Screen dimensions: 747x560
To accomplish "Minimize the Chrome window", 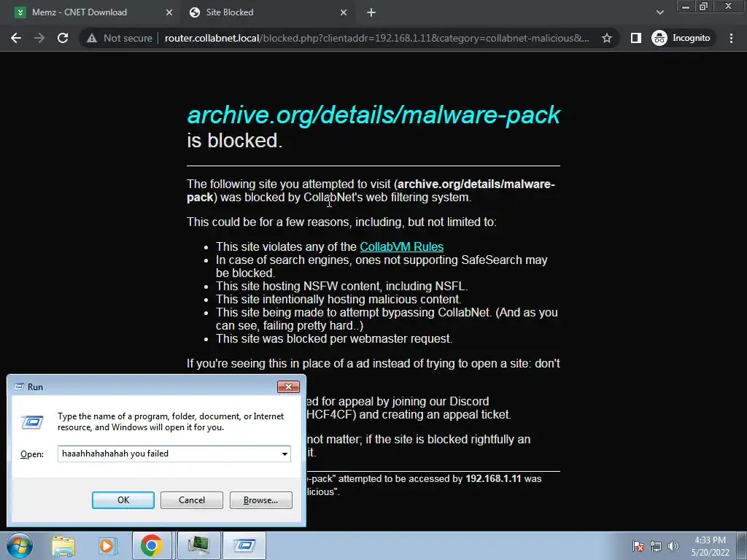I will tap(686, 6).
